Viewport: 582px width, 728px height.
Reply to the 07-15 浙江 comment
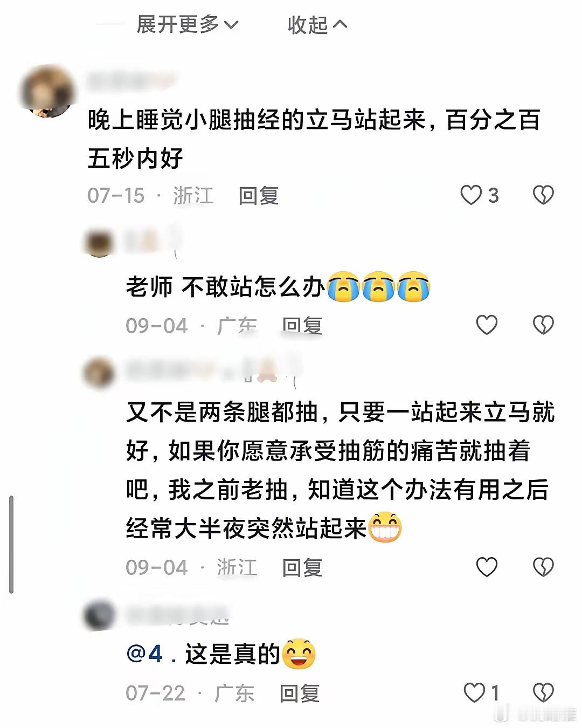[259, 195]
